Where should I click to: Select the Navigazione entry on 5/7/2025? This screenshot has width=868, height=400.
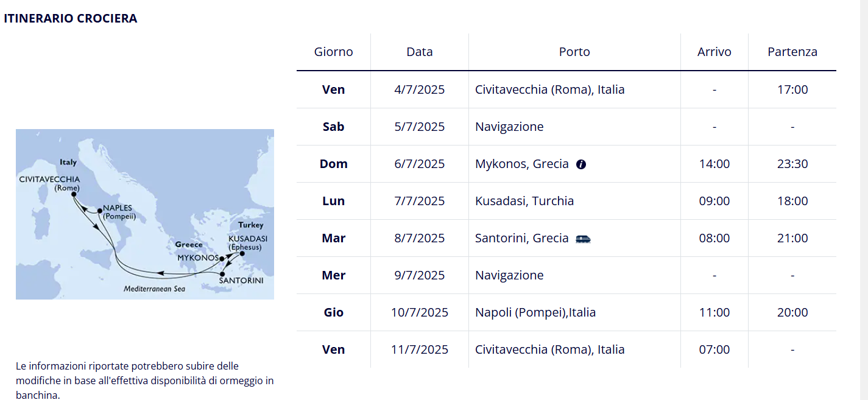point(509,127)
